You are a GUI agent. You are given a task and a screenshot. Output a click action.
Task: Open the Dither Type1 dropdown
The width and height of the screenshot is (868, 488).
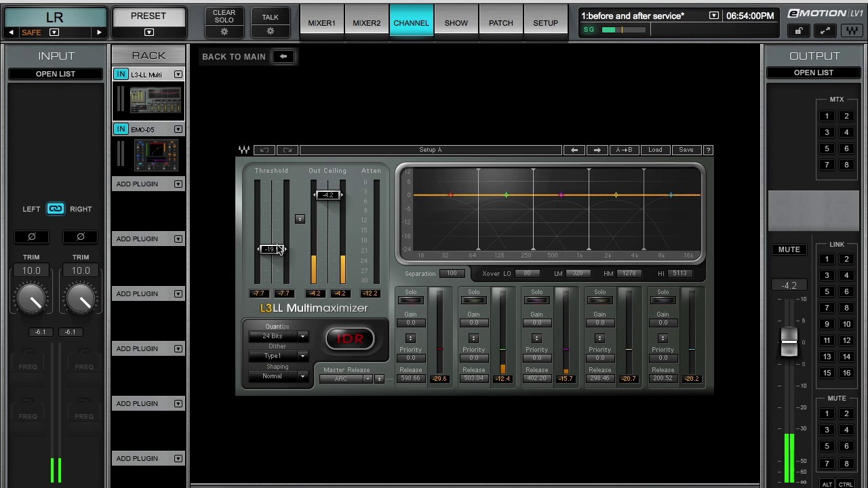coord(277,356)
